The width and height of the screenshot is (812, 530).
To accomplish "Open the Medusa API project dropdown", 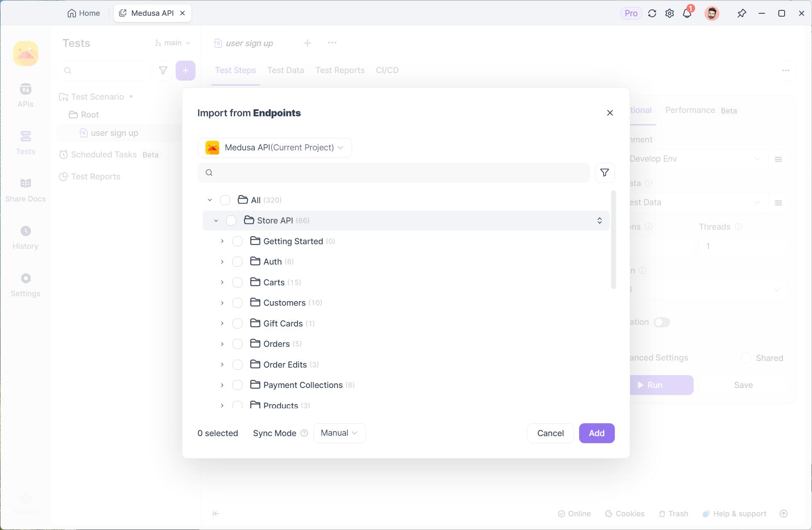I will pyautogui.click(x=275, y=148).
